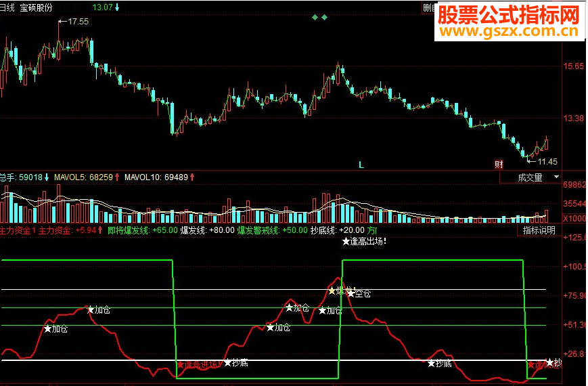The image size is (588, 386).
Task: Click the ★逢高出场! signal marker
Action: (x=364, y=242)
